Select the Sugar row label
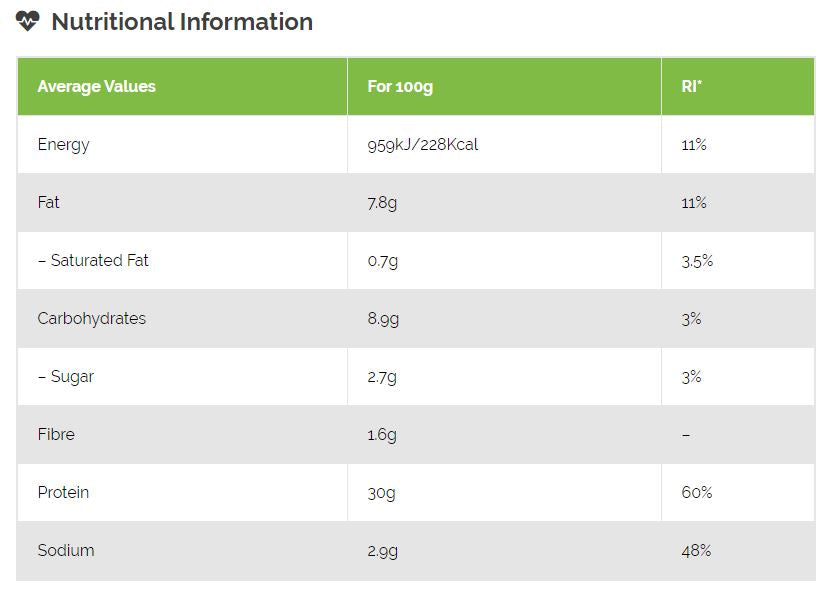Image resolution: width=837 pixels, height=594 pixels. [66, 376]
